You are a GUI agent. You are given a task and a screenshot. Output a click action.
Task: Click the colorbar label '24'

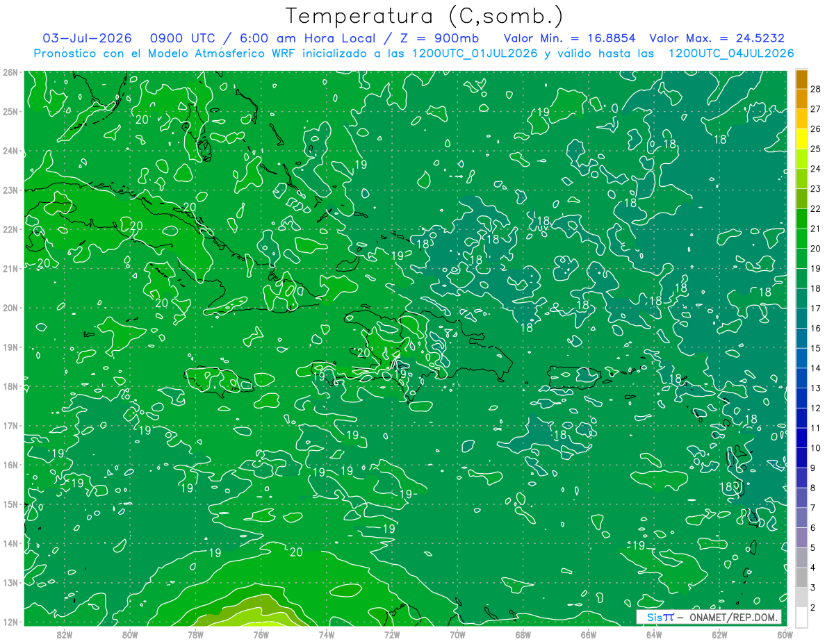click(x=816, y=169)
